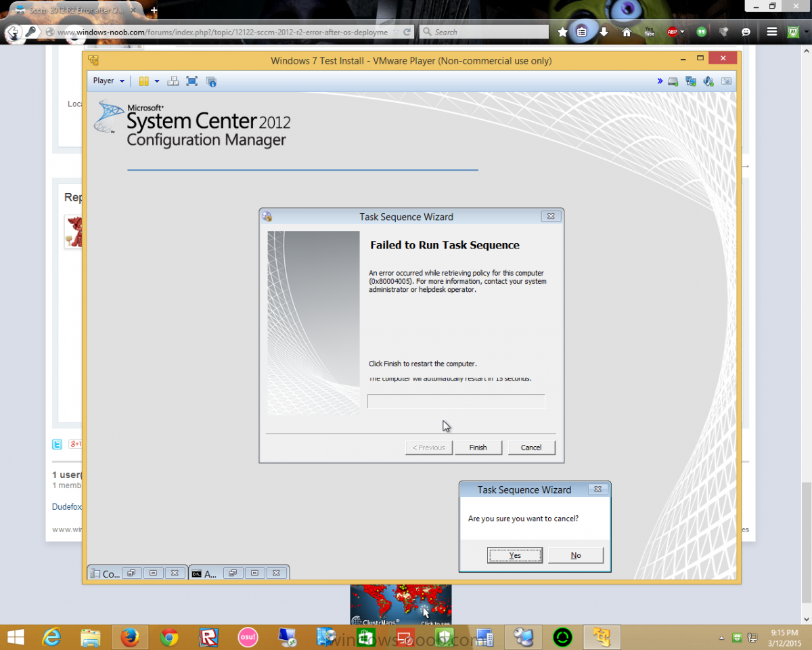Click Dudefox user link on forum page

point(66,506)
